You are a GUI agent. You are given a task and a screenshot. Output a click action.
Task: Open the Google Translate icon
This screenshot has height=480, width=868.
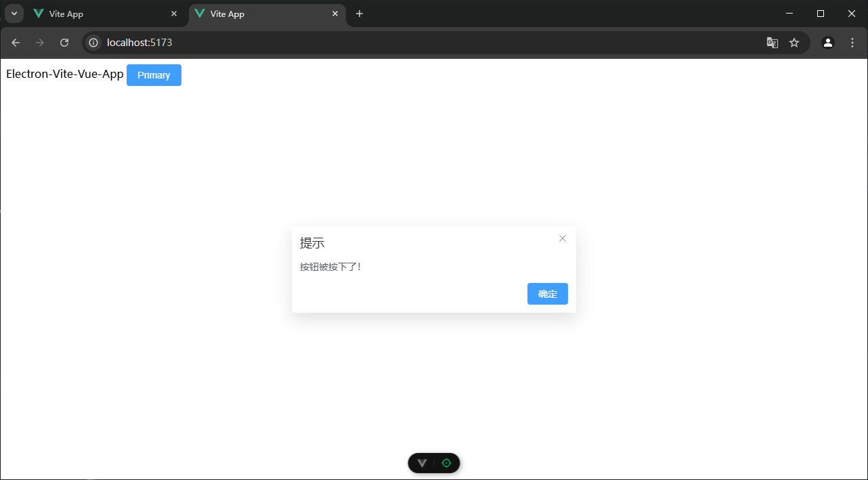click(x=772, y=43)
